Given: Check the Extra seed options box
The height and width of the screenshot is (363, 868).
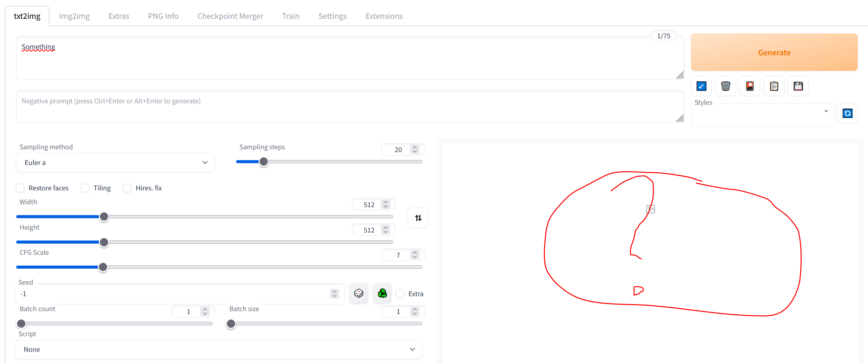Looking at the screenshot, I should point(400,293).
